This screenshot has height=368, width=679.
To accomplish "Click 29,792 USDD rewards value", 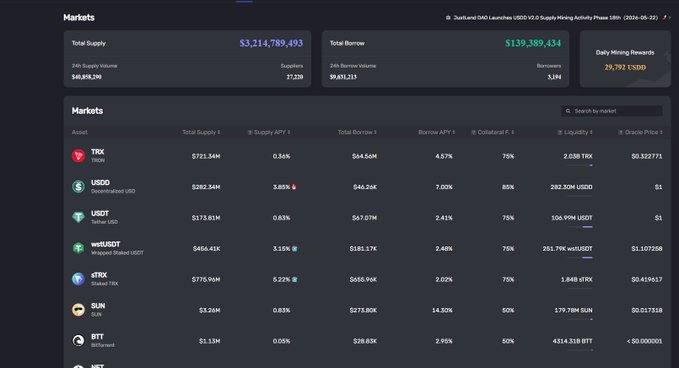I will (625, 67).
